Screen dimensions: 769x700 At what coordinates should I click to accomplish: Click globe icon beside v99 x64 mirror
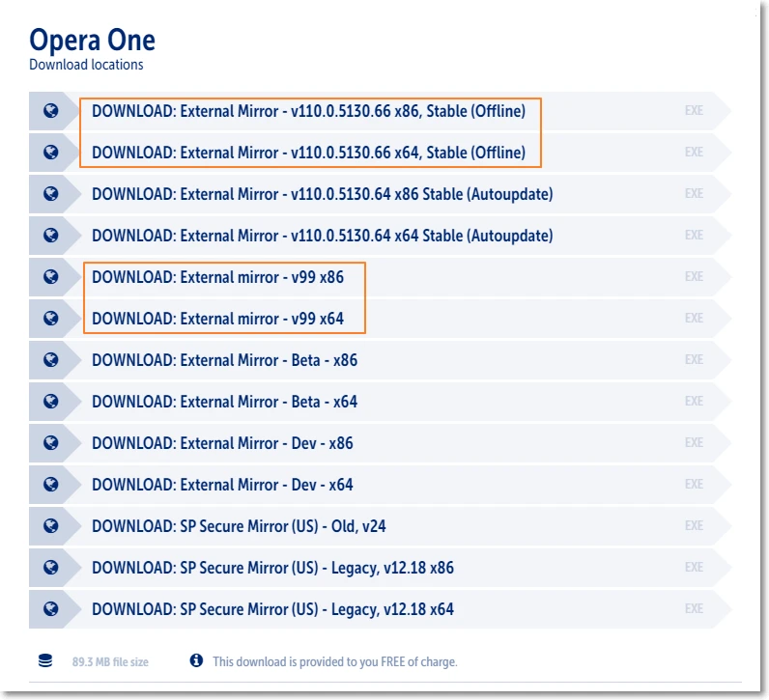(x=51, y=318)
